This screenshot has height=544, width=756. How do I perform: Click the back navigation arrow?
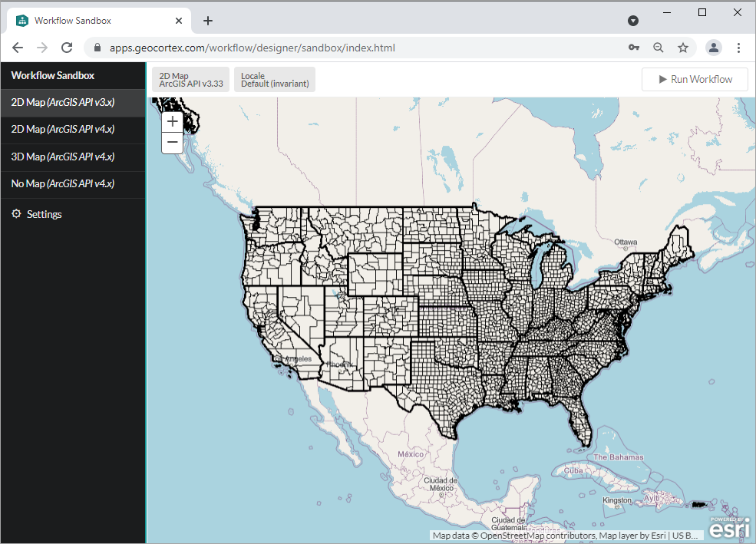coord(18,48)
